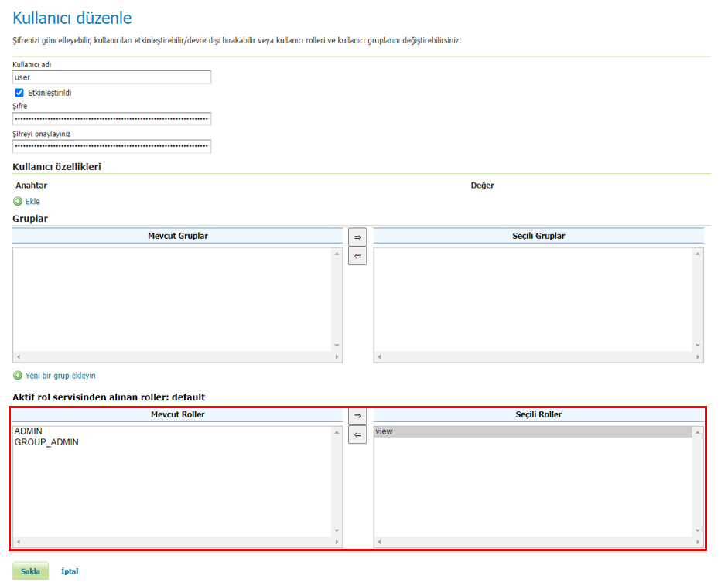Viewport: 728px width, 586px height.
Task: Click scroll right arrow in Seçili Roller list
Action: pos(698,542)
